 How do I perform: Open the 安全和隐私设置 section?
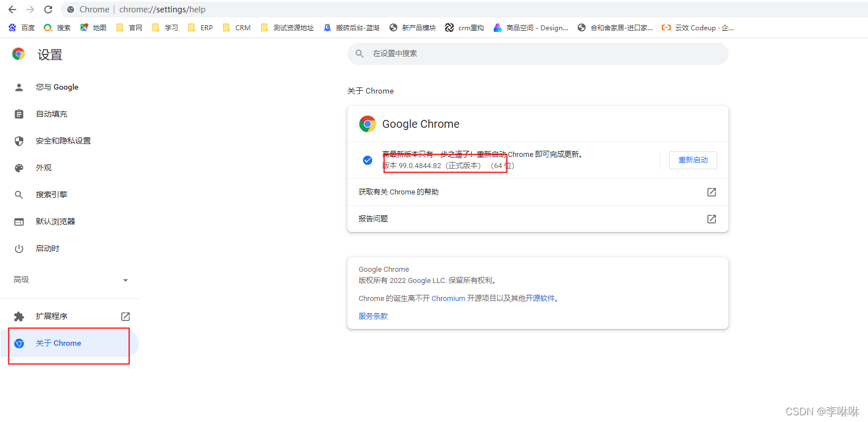(x=69, y=141)
